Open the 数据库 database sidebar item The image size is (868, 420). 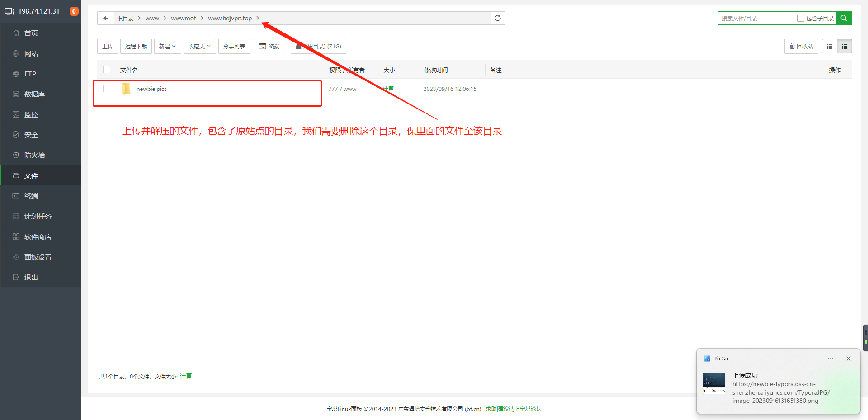click(x=41, y=94)
